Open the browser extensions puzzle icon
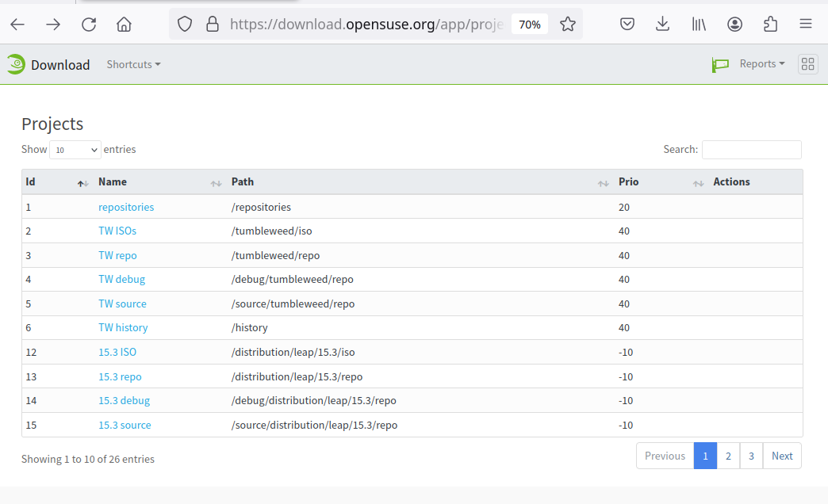 [x=770, y=25]
